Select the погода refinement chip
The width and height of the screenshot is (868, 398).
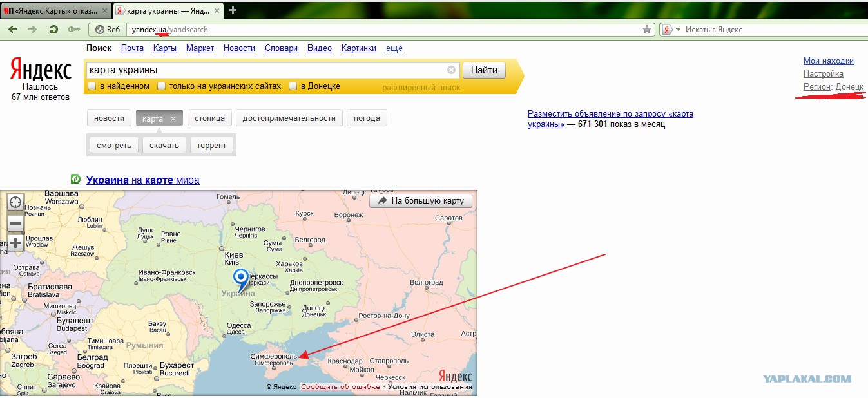point(367,118)
